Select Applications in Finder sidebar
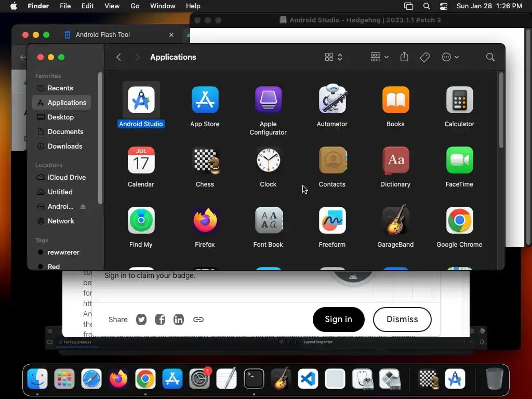 (61, 102)
